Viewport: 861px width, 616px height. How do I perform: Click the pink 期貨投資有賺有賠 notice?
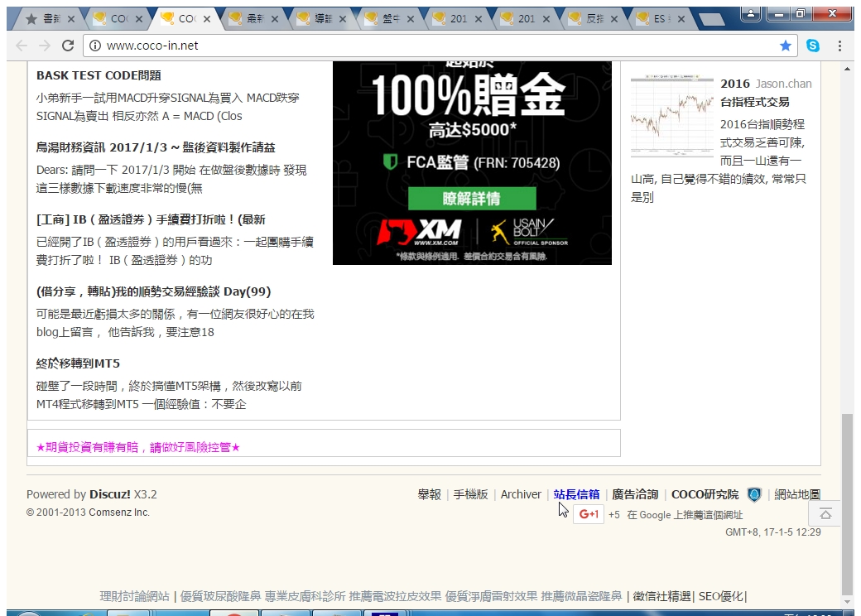pos(138,447)
